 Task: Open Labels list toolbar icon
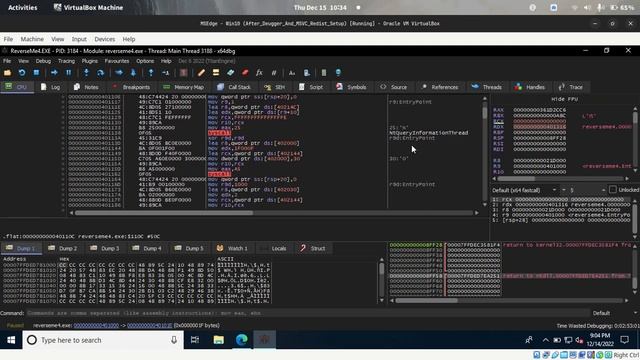click(x=231, y=73)
